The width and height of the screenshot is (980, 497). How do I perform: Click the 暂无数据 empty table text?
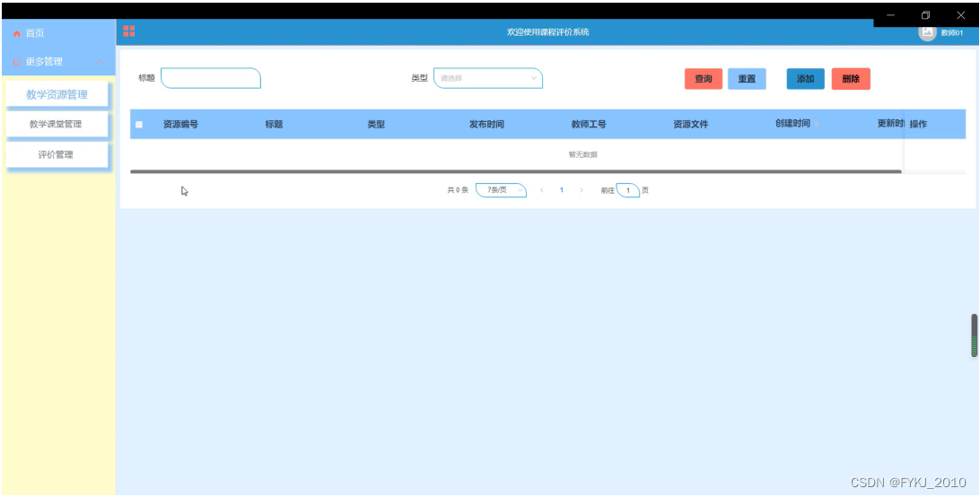[x=582, y=154]
